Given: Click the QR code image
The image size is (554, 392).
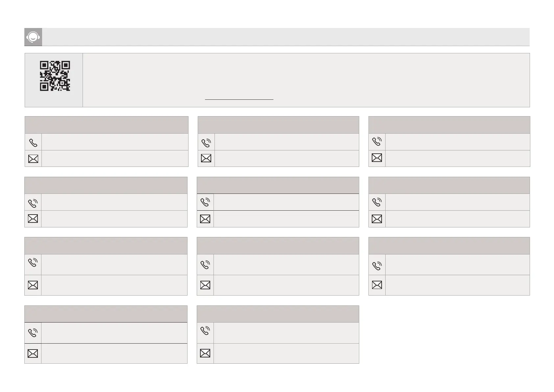Looking at the screenshot, I should coord(55,76).
